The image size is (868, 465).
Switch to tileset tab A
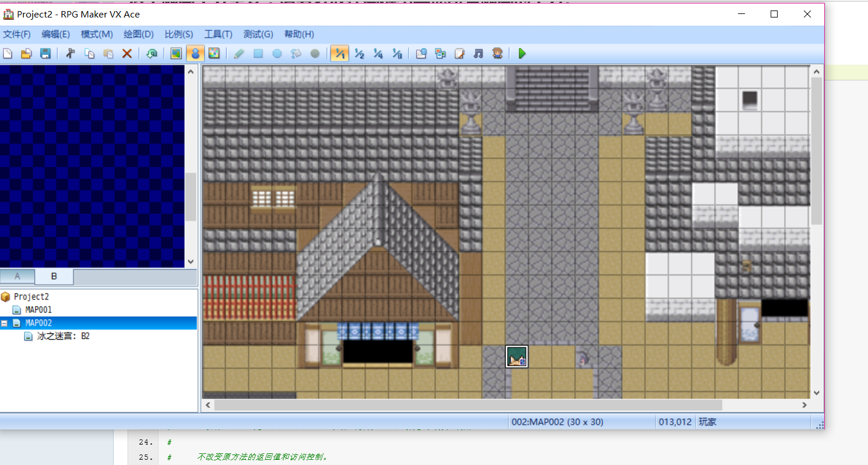pos(17,276)
